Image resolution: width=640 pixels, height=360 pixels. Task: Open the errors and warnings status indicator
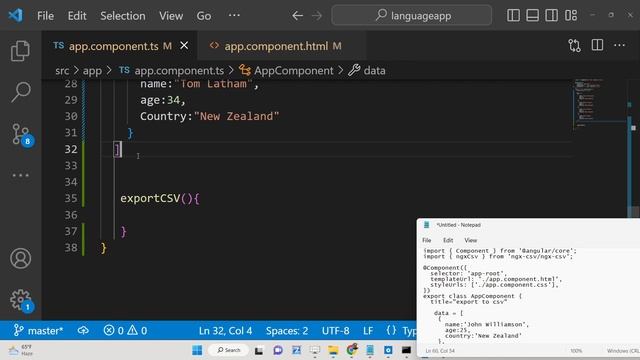coord(125,330)
